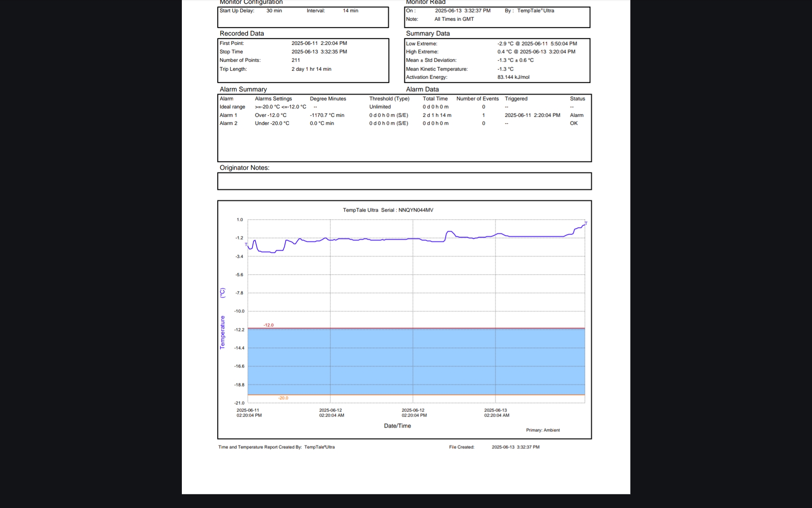
Task: Select the 'Primary: Ambient' legend text
Action: click(x=543, y=430)
